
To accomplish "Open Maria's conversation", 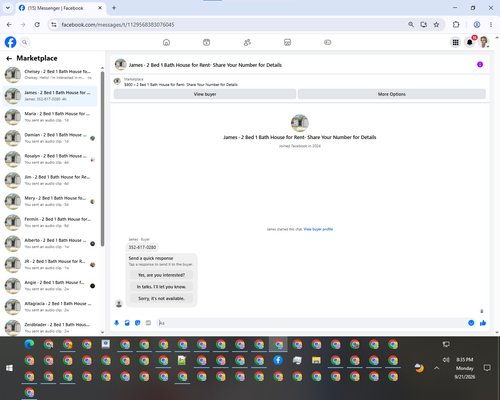I will (50, 117).
